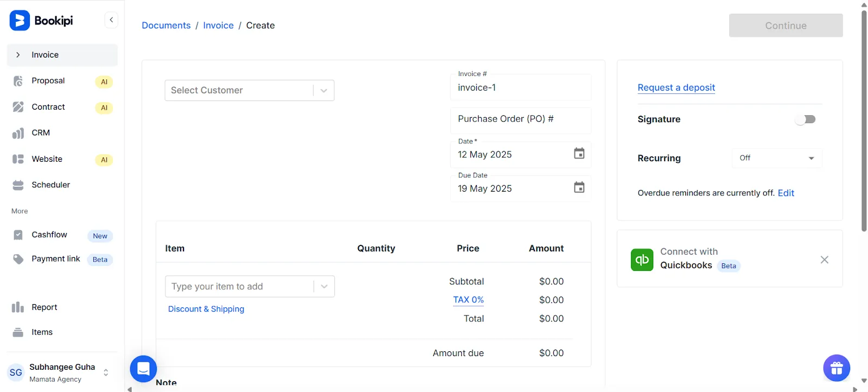Follow the Documents breadcrumb link
The width and height of the screenshot is (868, 392).
[x=166, y=26]
